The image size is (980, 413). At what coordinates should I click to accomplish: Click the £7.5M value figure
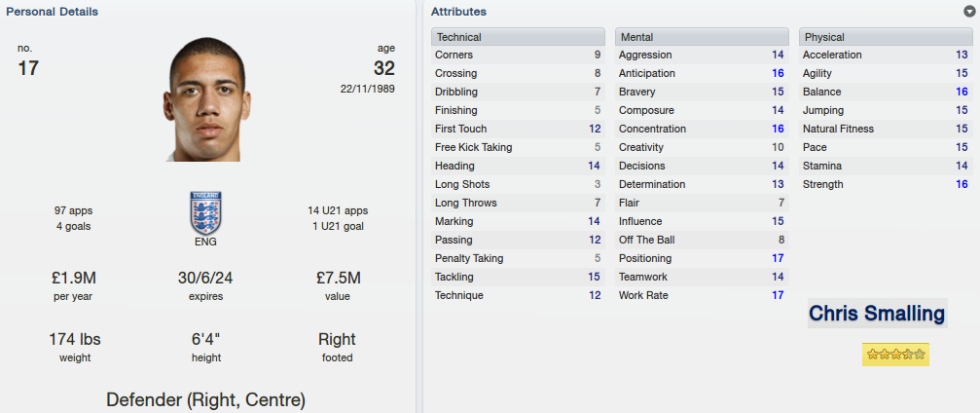pos(338,278)
